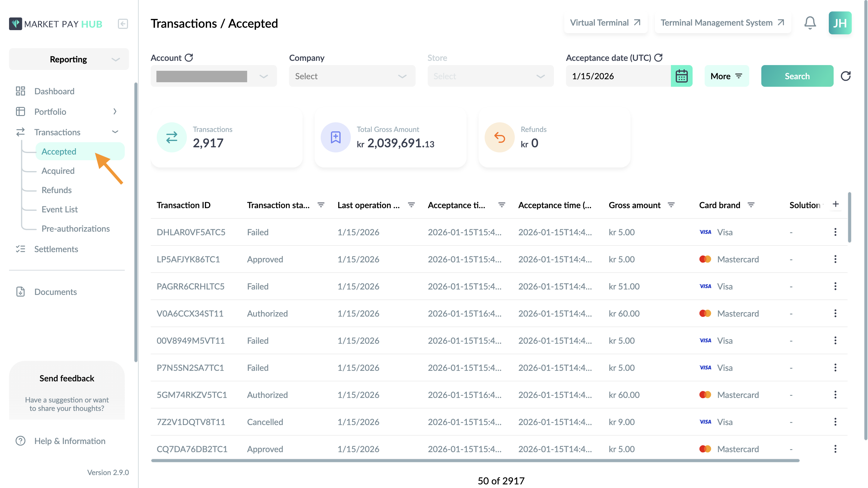Click Mastercard in row LP5AFJYK86TC1

pos(738,259)
